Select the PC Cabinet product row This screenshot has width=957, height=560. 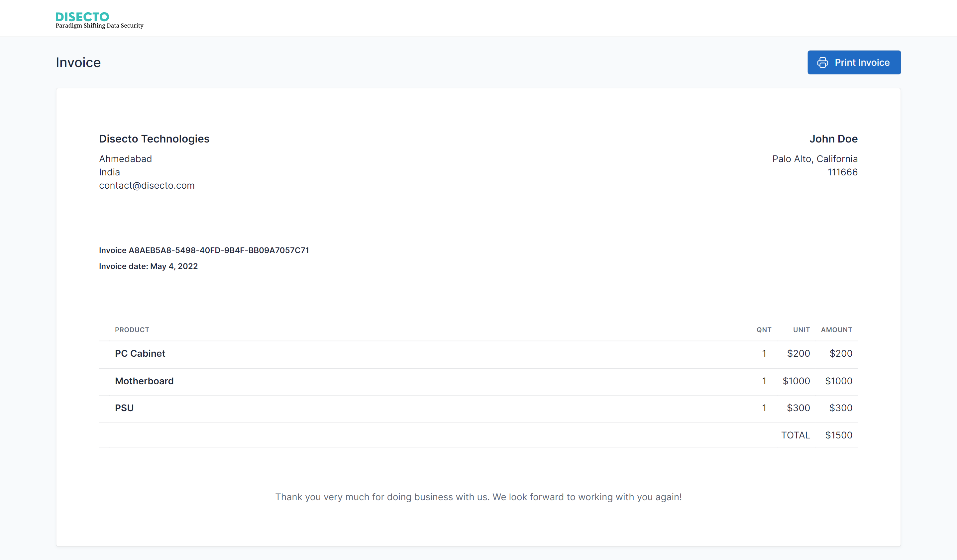140,353
